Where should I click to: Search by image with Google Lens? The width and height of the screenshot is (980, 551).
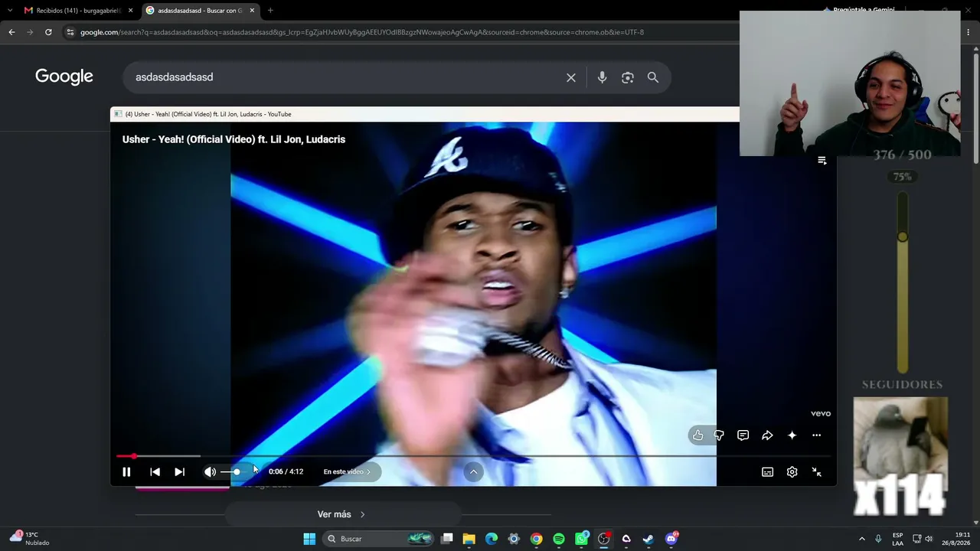pos(628,77)
